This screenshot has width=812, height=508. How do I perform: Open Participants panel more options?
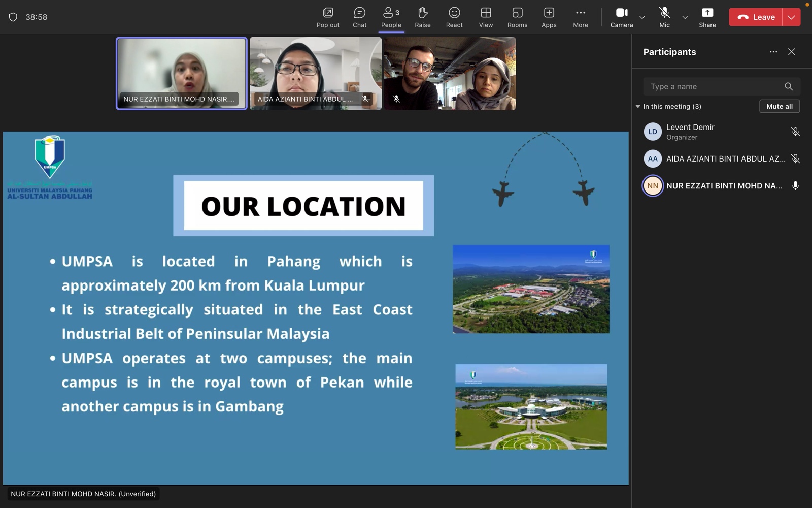(x=773, y=52)
